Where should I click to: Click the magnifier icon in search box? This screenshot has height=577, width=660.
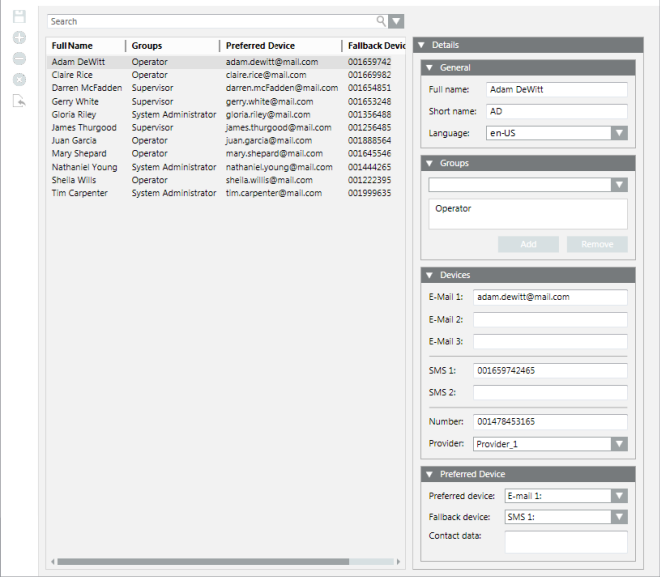pyautogui.click(x=381, y=21)
